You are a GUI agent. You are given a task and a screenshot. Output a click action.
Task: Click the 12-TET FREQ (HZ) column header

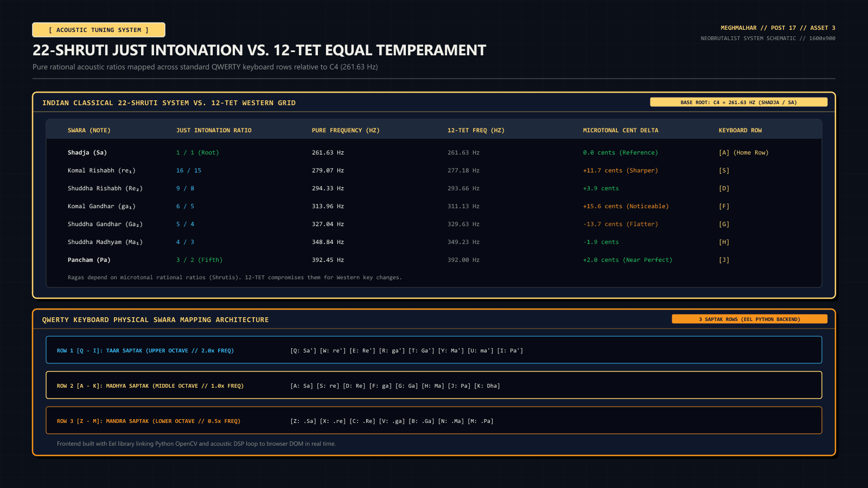[476, 130]
